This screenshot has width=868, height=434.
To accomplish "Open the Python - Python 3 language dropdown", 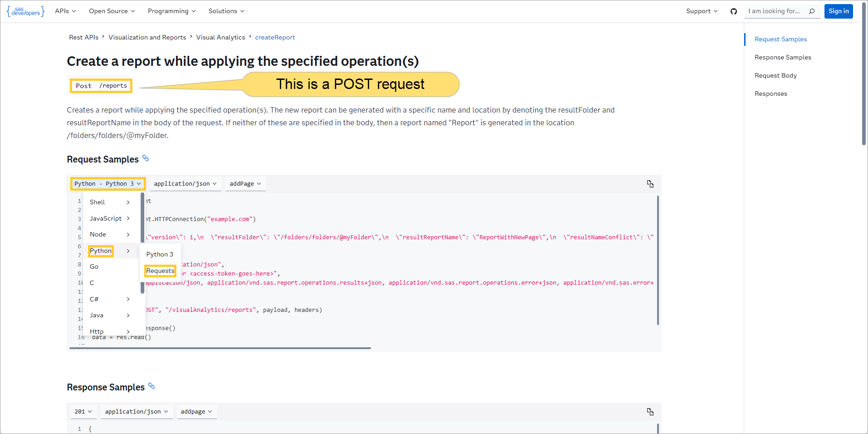I will pyautogui.click(x=107, y=184).
